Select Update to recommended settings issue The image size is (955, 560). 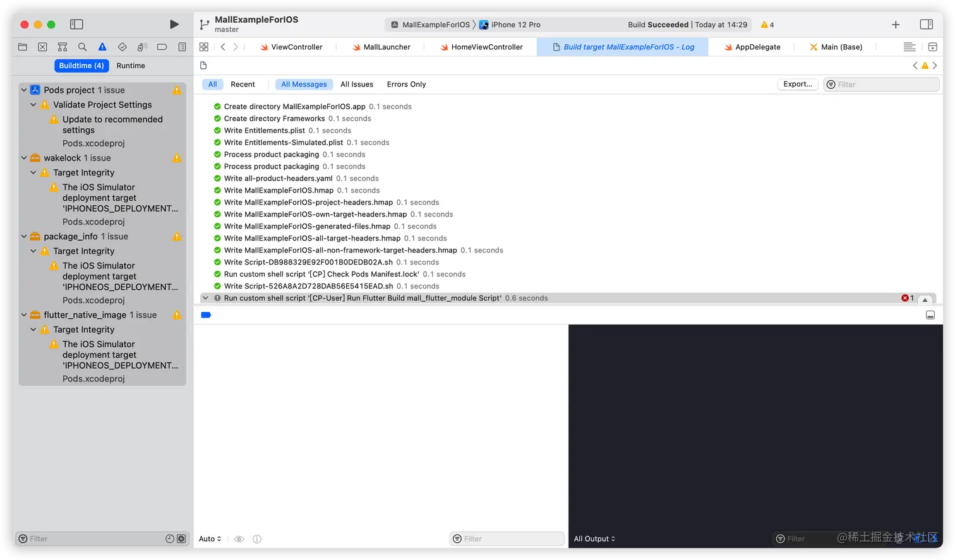(112, 124)
